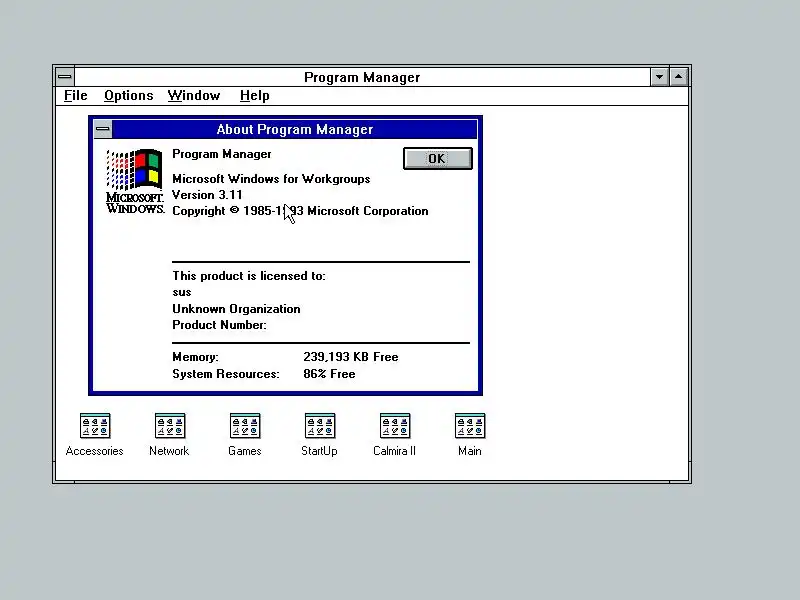
Task: Click OK to close About dialog
Action: pos(438,159)
